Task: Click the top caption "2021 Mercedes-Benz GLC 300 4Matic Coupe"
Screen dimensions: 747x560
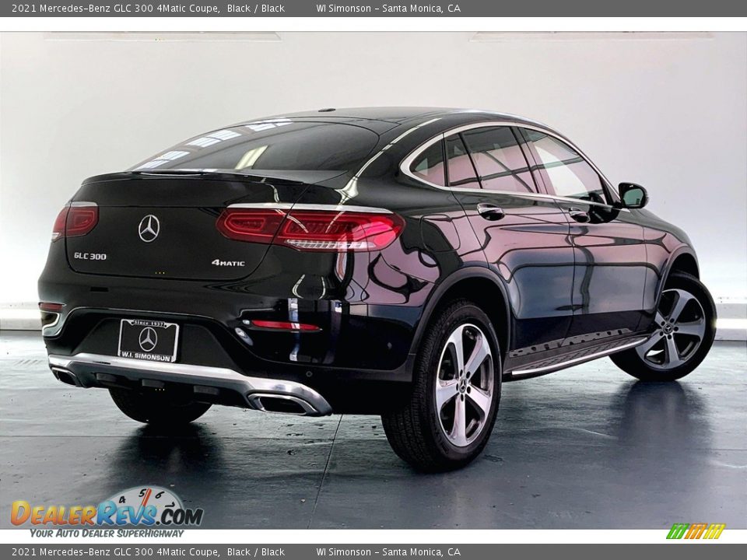Action: tap(115, 8)
